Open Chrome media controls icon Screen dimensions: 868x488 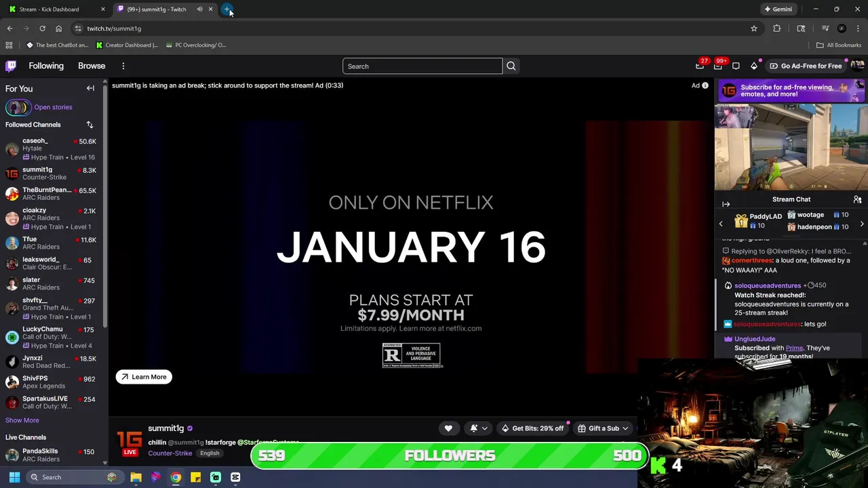point(825,28)
